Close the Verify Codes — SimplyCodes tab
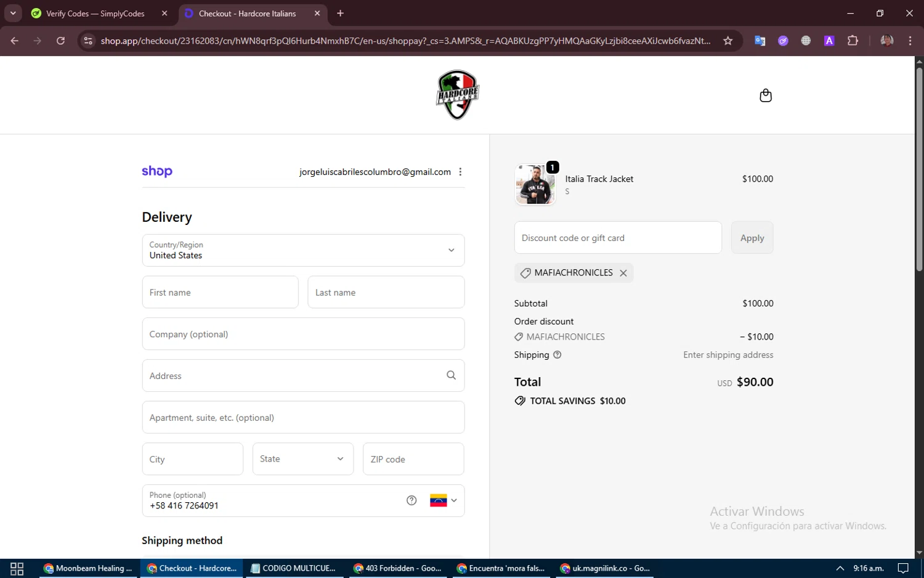Image resolution: width=924 pixels, height=578 pixels. 164,14
